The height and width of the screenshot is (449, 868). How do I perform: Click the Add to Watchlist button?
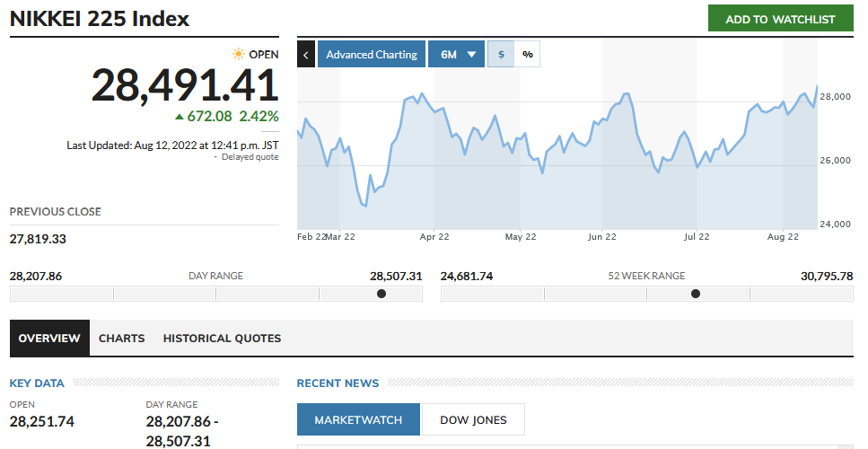781,18
